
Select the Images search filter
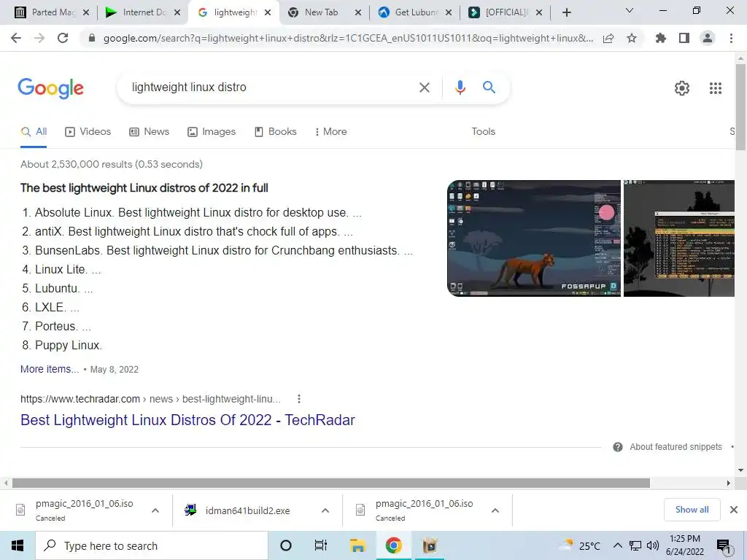click(x=212, y=132)
